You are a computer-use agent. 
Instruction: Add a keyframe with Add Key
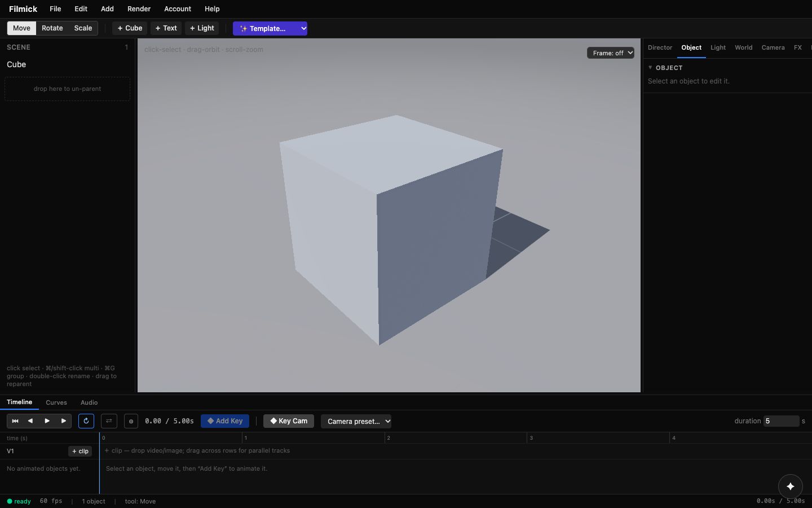click(x=225, y=421)
